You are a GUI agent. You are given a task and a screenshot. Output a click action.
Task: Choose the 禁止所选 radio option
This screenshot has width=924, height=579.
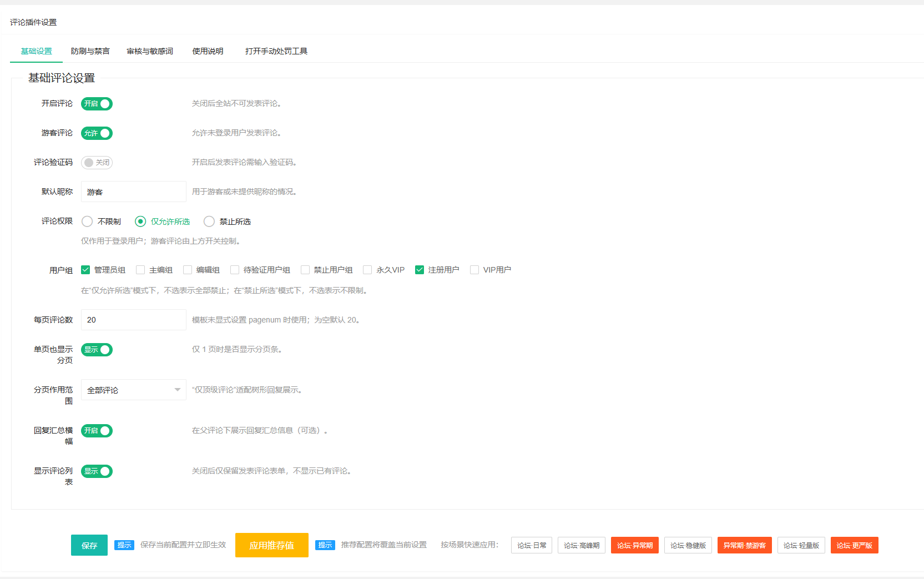coord(209,221)
